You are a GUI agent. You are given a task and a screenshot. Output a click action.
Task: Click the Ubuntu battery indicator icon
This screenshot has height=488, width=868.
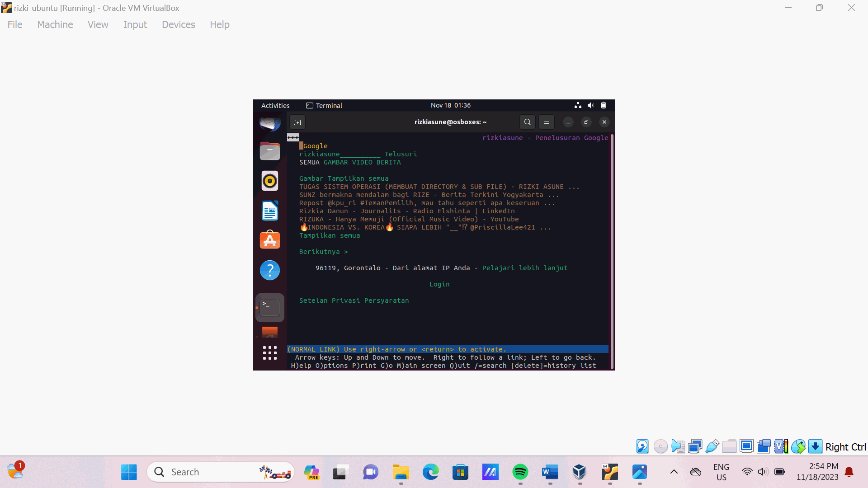click(604, 105)
